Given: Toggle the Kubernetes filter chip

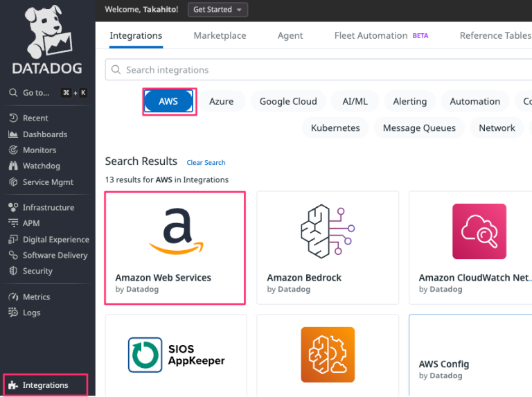Looking at the screenshot, I should tap(335, 128).
